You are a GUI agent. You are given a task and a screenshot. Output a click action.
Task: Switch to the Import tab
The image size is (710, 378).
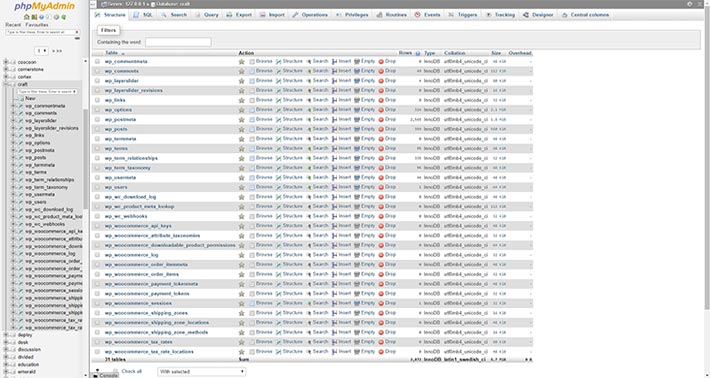[x=272, y=15]
